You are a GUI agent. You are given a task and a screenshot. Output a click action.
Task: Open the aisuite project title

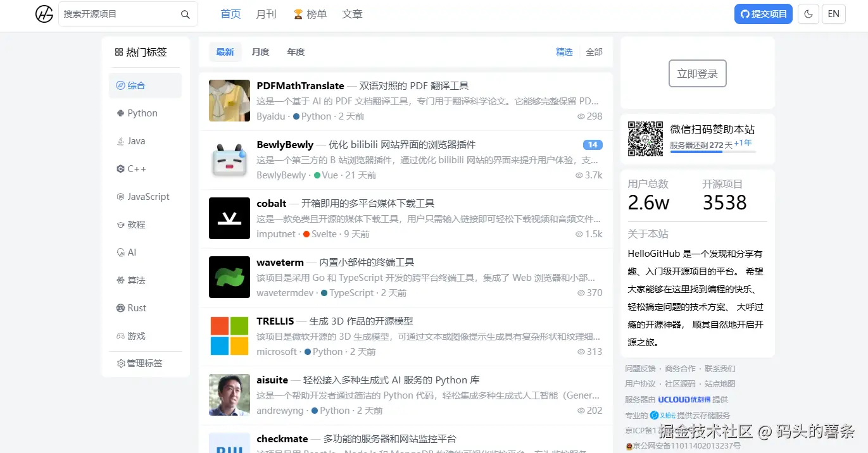click(272, 380)
